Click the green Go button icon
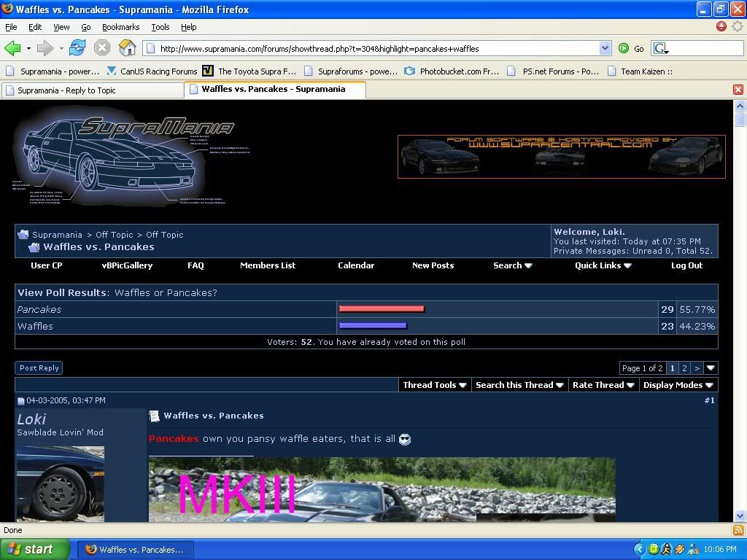Viewport: 747px width, 560px height. coord(624,48)
